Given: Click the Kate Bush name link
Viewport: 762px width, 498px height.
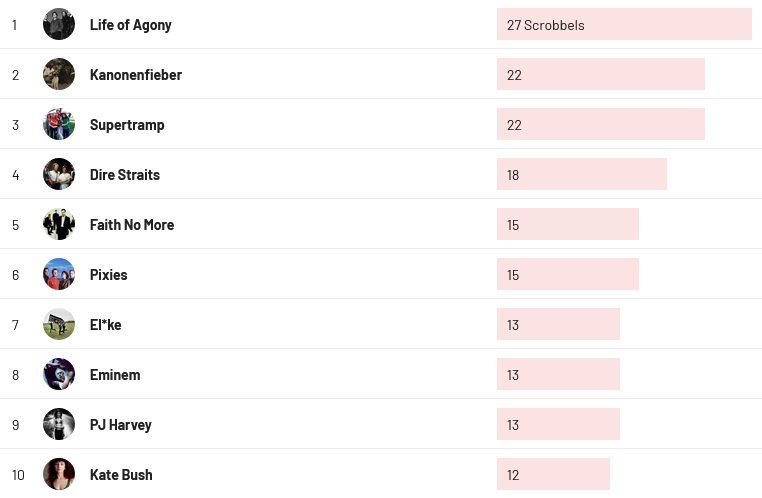Looking at the screenshot, I should (x=121, y=475).
